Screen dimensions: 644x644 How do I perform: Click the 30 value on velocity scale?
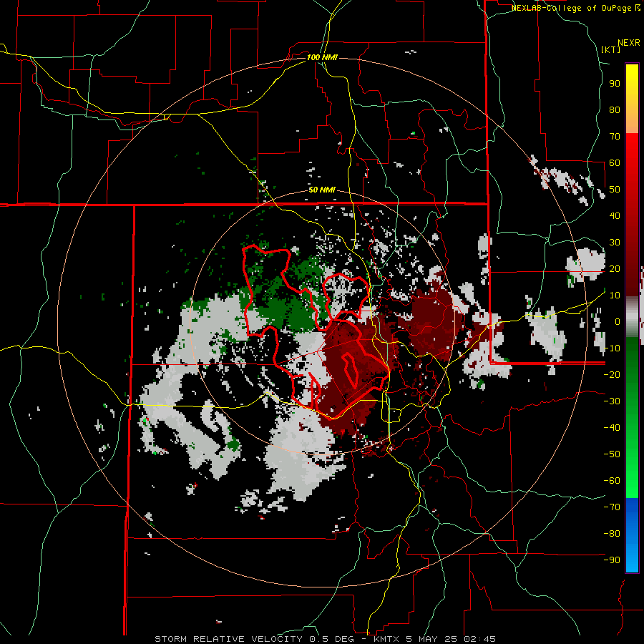point(615,243)
